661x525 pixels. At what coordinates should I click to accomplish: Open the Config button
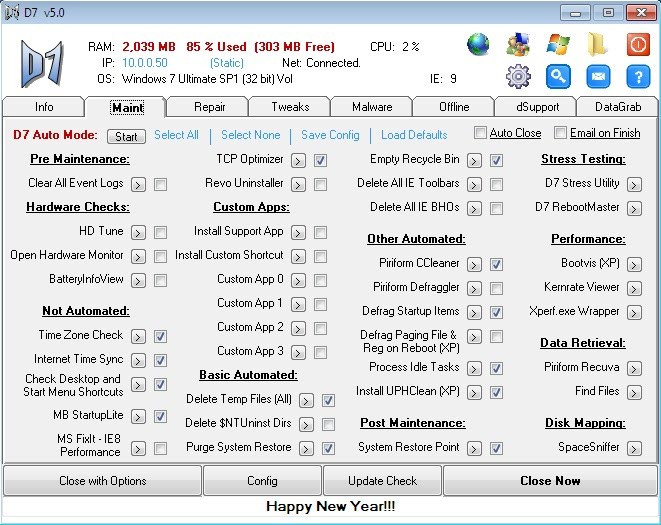pos(262,481)
